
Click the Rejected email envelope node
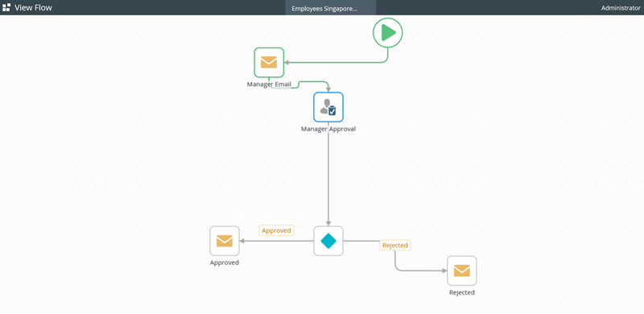(461, 271)
